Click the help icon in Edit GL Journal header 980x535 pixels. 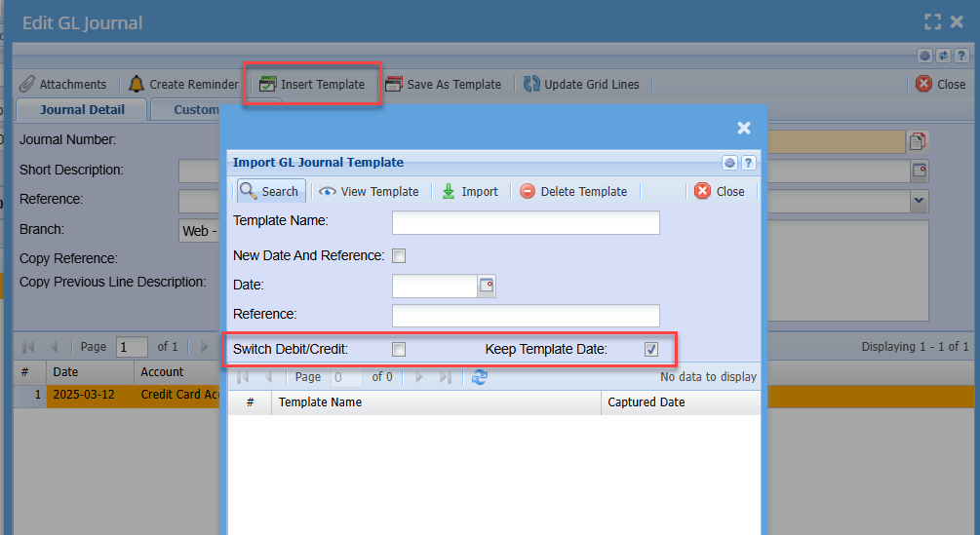[961, 57]
